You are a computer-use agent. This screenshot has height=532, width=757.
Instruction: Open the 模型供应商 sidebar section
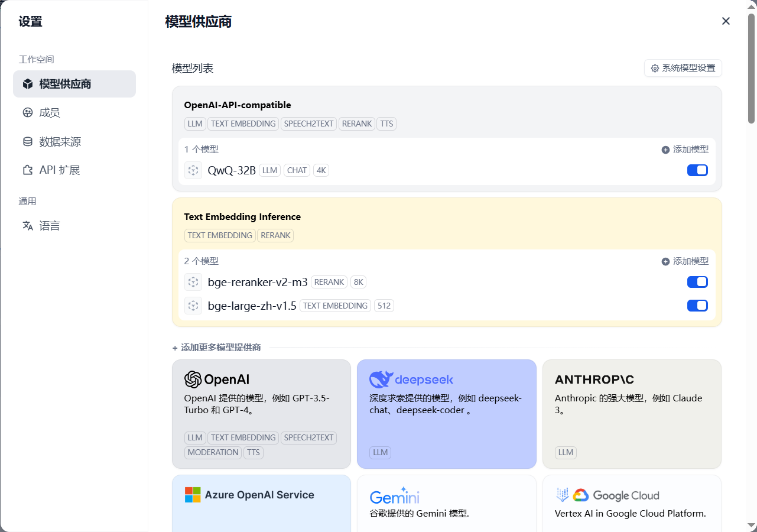(x=74, y=84)
